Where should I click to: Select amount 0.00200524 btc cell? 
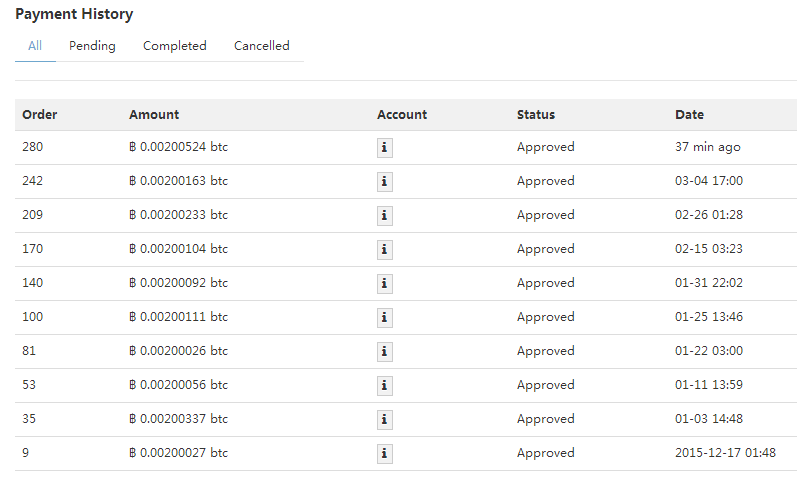[x=178, y=147]
